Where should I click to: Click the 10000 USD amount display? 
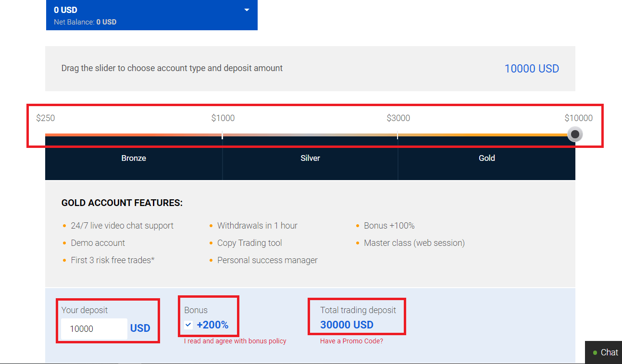(x=532, y=69)
